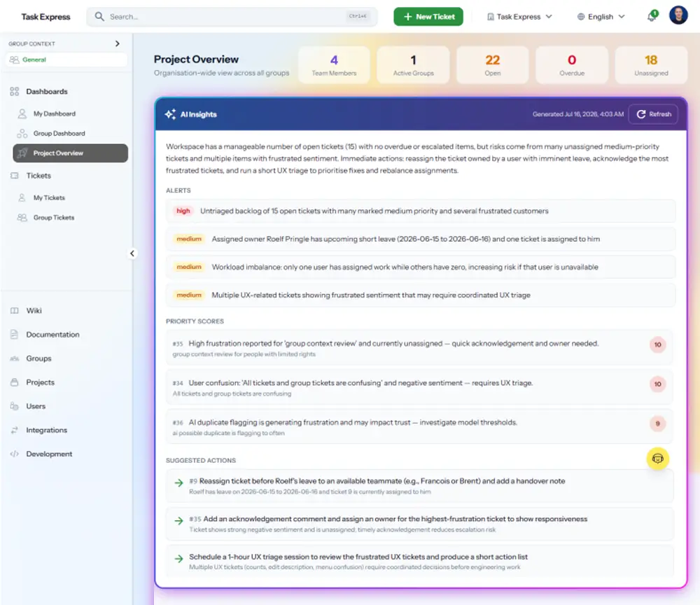
Task: Create a New Ticket
Action: click(428, 17)
